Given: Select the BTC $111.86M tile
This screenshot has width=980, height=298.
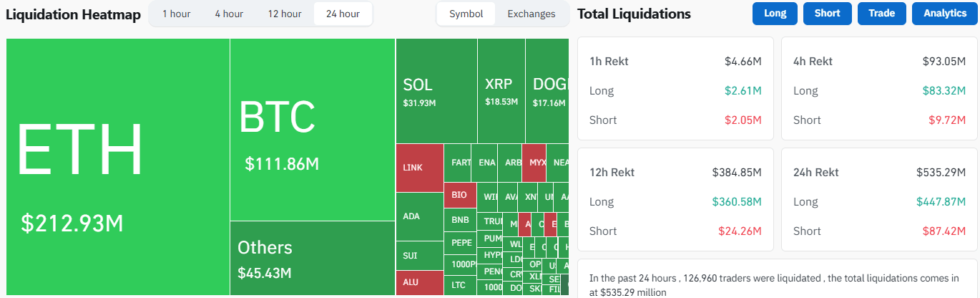Looking at the screenshot, I should (312, 129).
